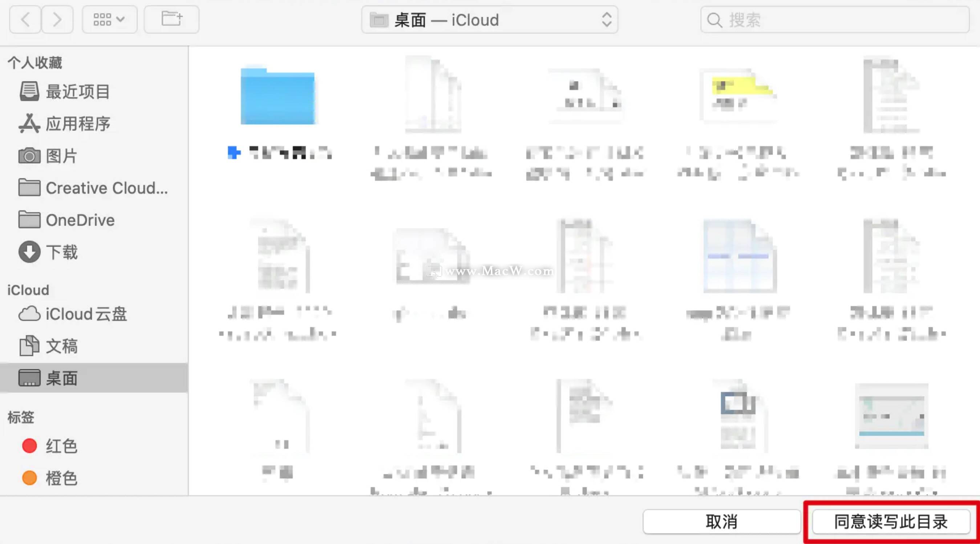Select 桌面 in sidebar

(x=62, y=378)
